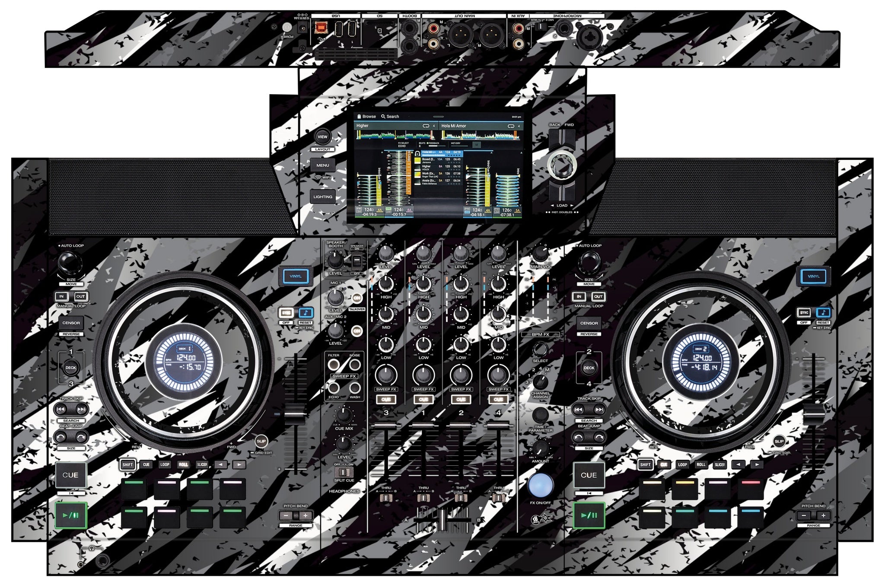Viewport: 885px width, 588px height.
Task: Enable headphone CUE for channel 2
Action: point(461,400)
